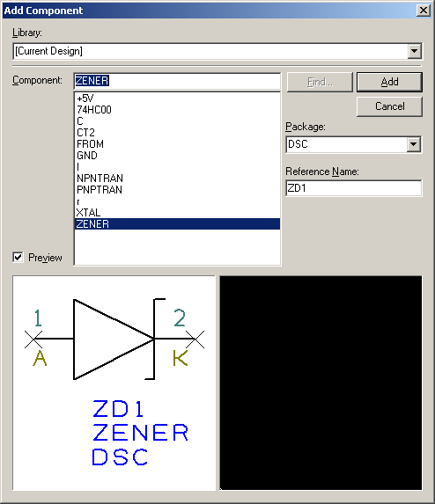Select the Library [Current Design] combo box
Screen dimensions: 435x504
217,51
